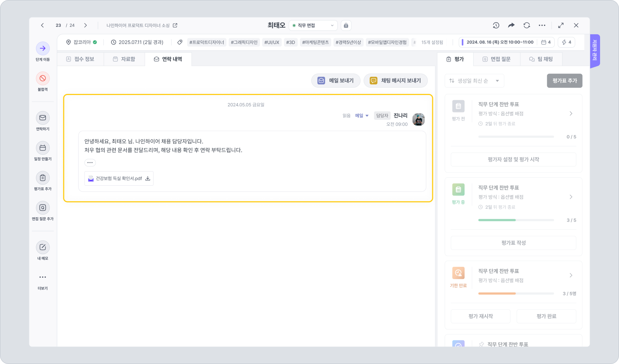The width and height of the screenshot is (619, 364).
Task: Open the 생성일 최신 순 sort dropdown
Action: pyautogui.click(x=474, y=81)
